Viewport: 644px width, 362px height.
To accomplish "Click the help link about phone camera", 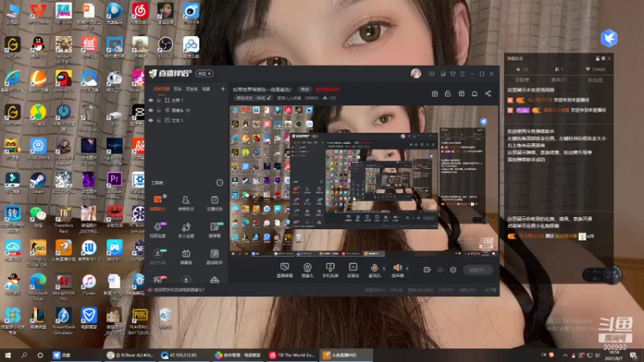I will coord(180,290).
